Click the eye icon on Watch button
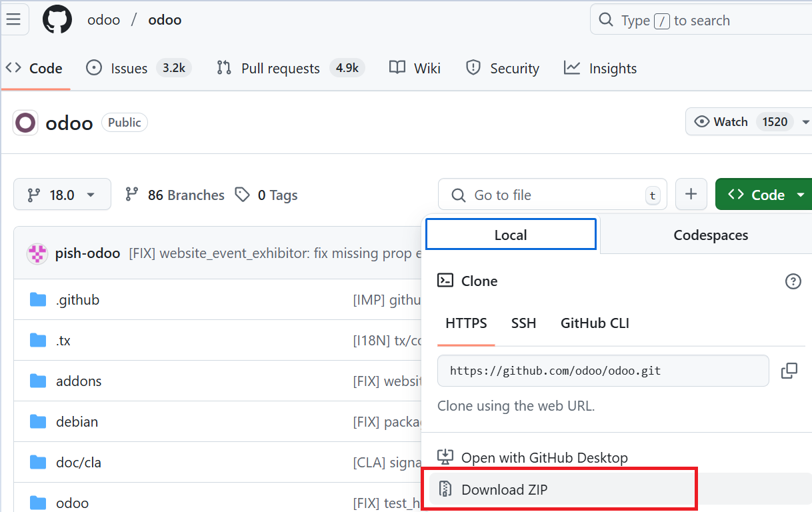This screenshot has height=512, width=812. (701, 121)
